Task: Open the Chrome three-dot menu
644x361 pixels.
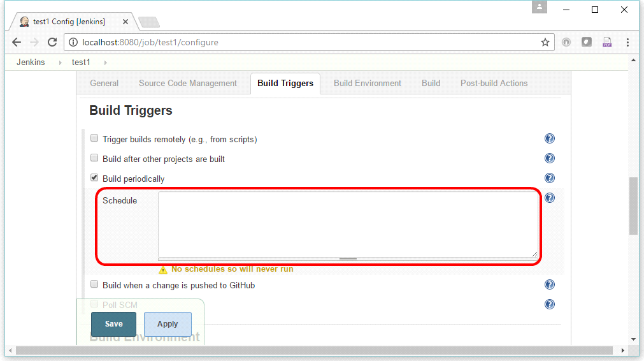Action: pos(627,42)
